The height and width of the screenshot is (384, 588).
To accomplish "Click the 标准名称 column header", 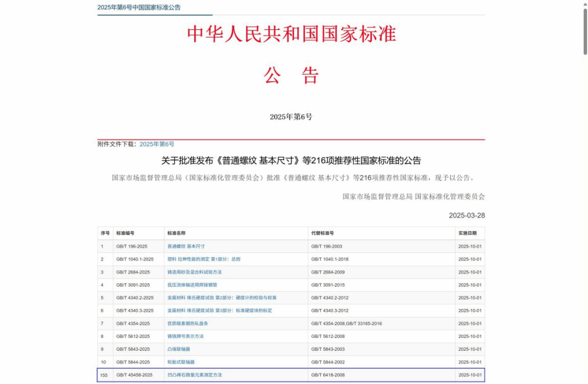I will (176, 233).
